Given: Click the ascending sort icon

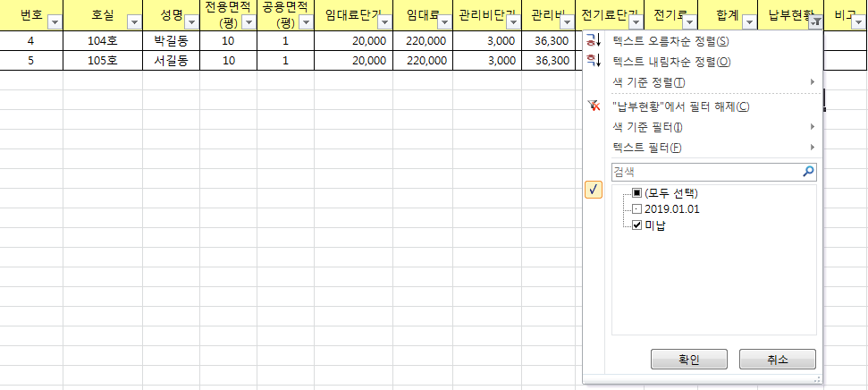Looking at the screenshot, I should pyautogui.click(x=593, y=40).
